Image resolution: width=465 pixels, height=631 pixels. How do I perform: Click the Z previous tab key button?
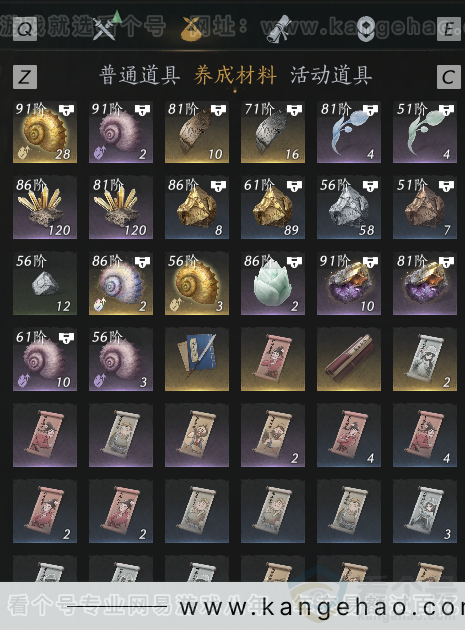pyautogui.click(x=25, y=77)
